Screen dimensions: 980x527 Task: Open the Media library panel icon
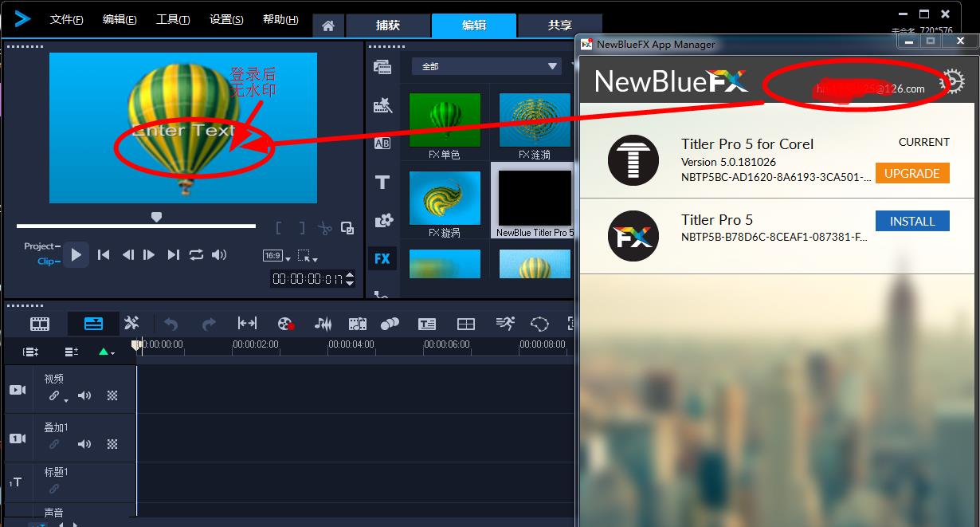[382, 67]
